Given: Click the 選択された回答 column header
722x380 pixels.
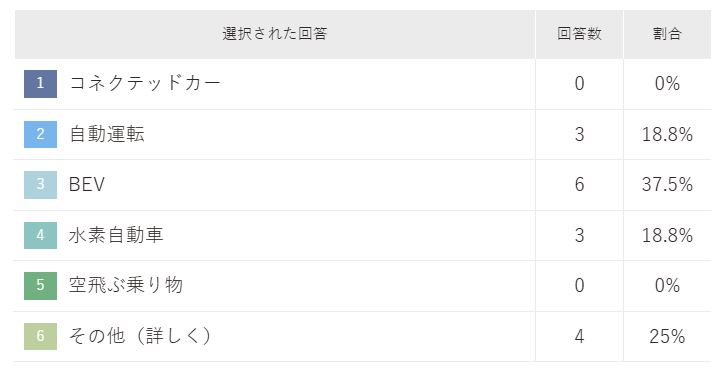Looking at the screenshot, I should [x=275, y=34].
